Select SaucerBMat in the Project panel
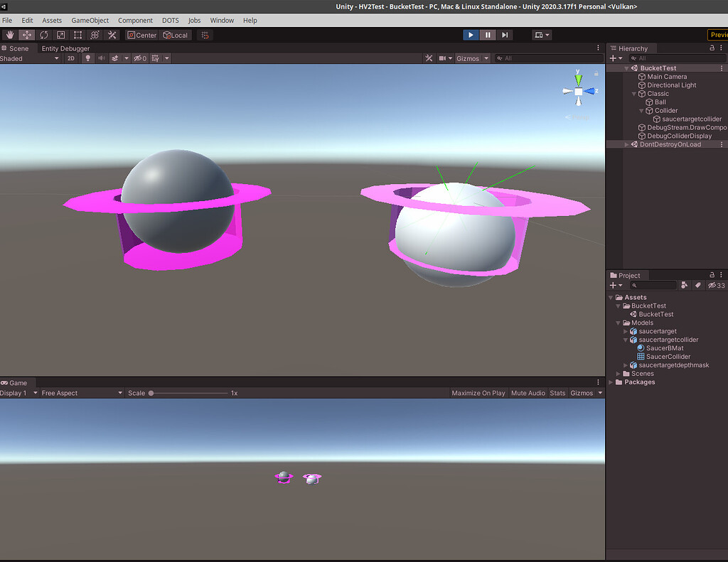The height and width of the screenshot is (562, 728). [665, 347]
